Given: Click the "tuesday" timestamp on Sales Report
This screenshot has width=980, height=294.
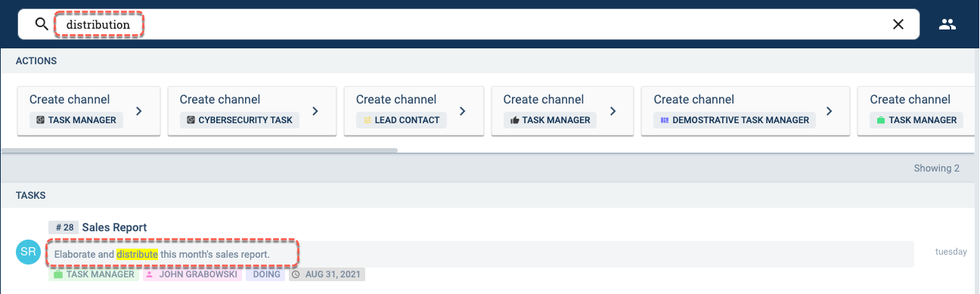Looking at the screenshot, I should (951, 252).
